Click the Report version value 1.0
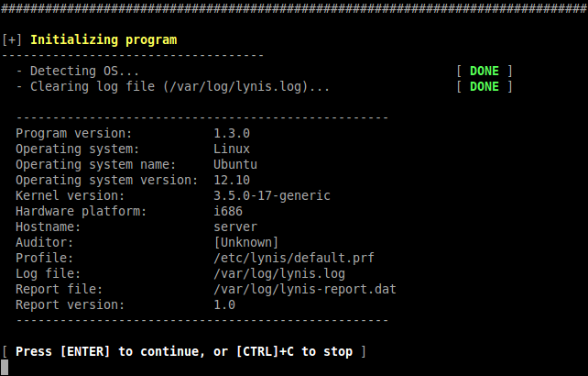The height and width of the screenshot is (376, 588). pos(223,304)
